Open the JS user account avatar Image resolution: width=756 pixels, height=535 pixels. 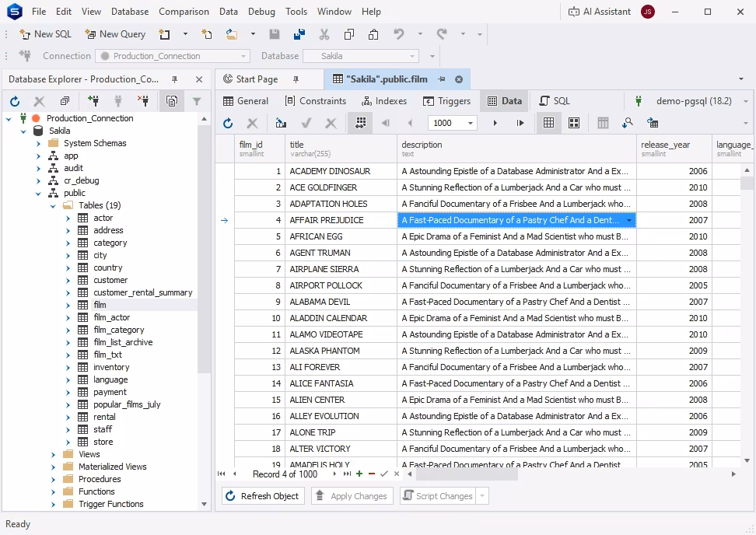click(648, 12)
